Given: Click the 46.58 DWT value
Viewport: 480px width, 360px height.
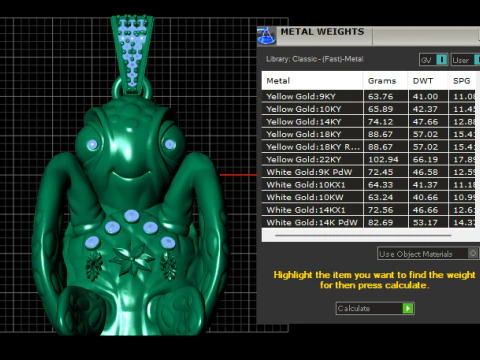Looking at the screenshot, I should (x=425, y=172).
